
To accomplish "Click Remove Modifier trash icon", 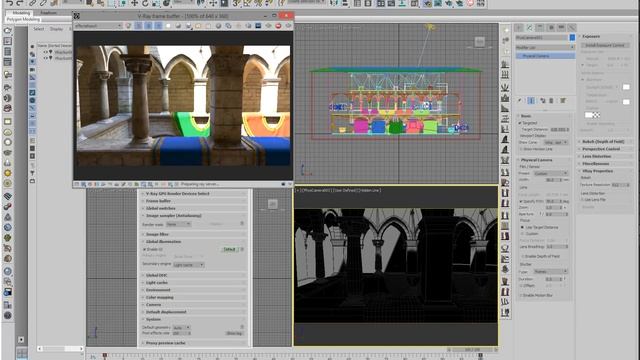I will tap(551, 100).
